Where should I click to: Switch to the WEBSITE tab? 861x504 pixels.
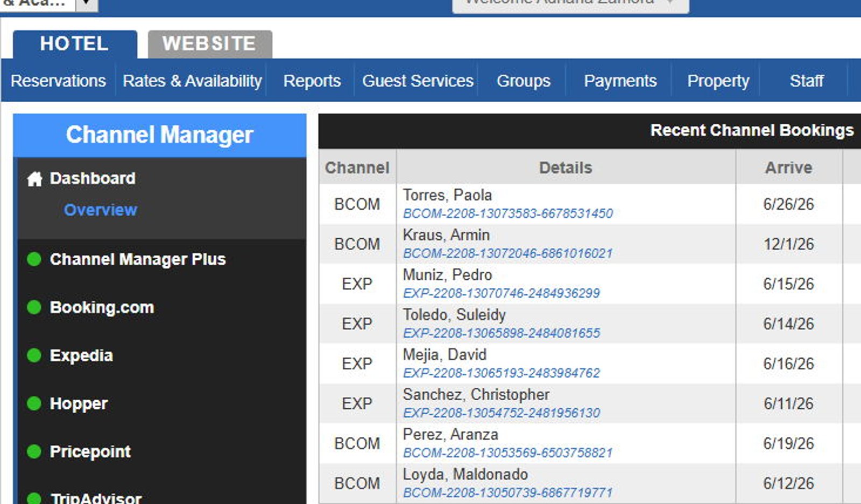pyautogui.click(x=209, y=44)
